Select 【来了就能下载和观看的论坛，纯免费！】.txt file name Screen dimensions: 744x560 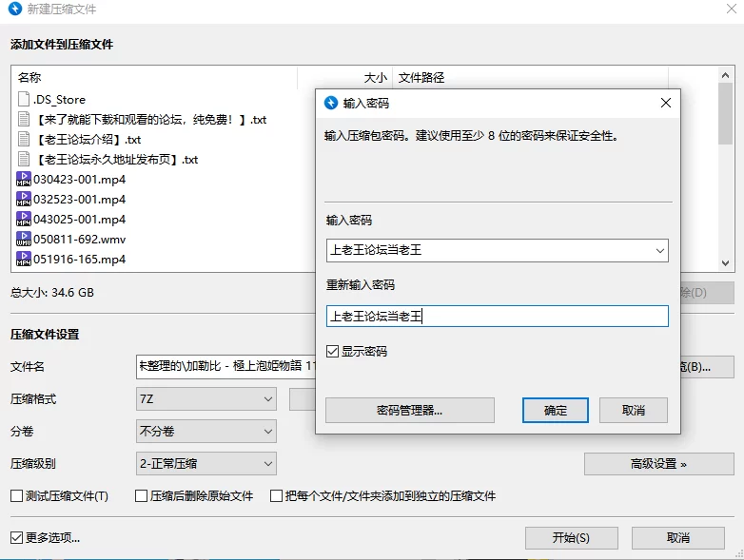(150, 120)
